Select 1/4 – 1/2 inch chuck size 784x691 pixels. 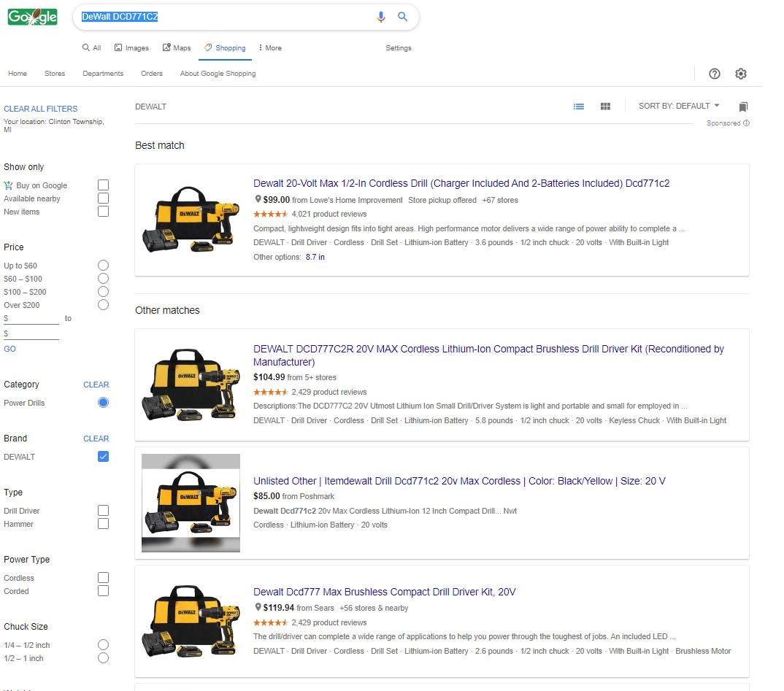coord(103,644)
